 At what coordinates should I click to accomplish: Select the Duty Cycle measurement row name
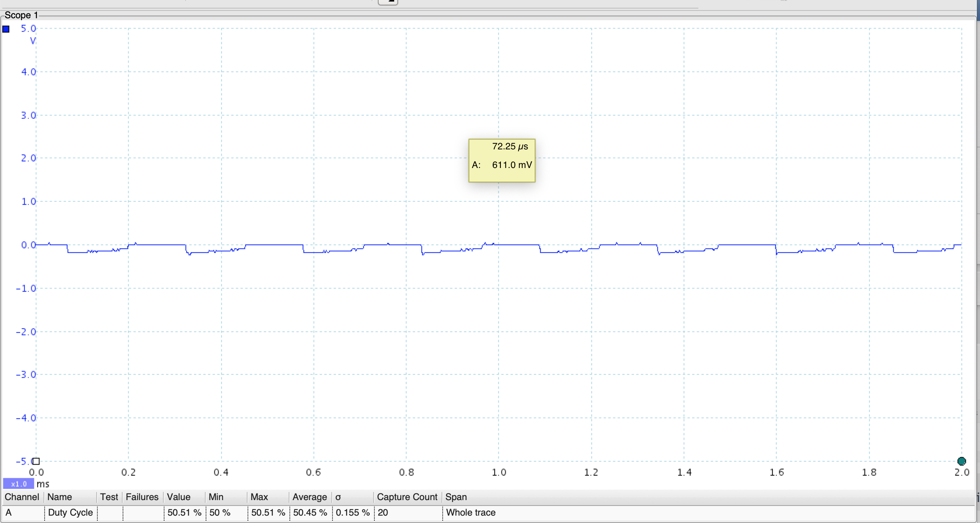tap(70, 513)
